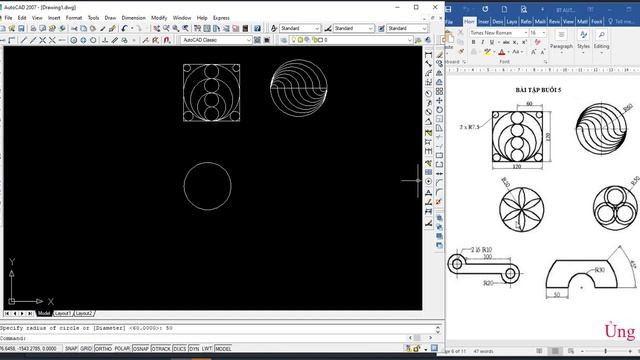Toggle ORTHO mode in status bar

[x=103, y=349]
